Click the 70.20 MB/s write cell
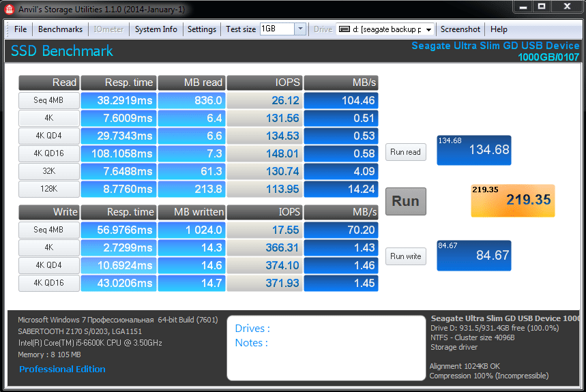The height and width of the screenshot is (392, 586). click(x=341, y=230)
